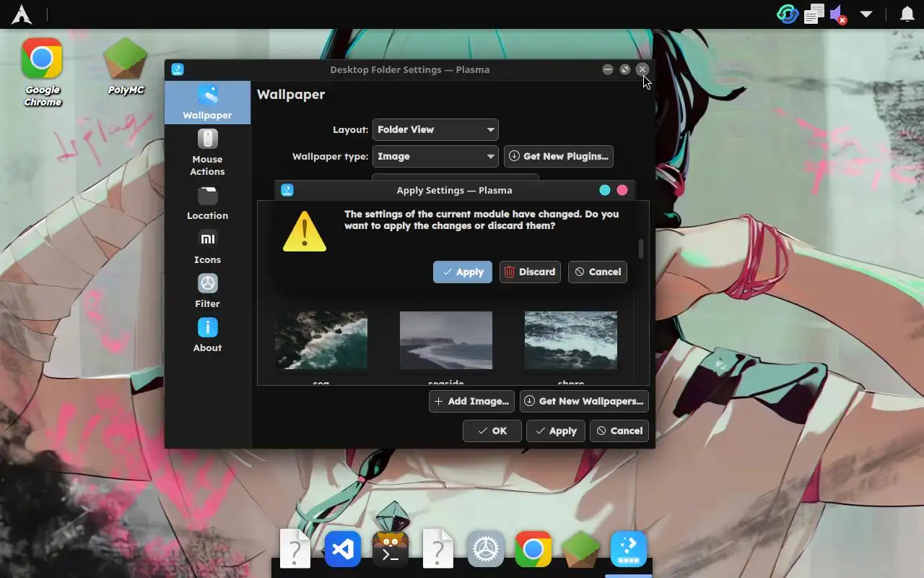Image resolution: width=924 pixels, height=578 pixels.
Task: Launch Visual Studio Code from the dock
Action: [x=342, y=551]
